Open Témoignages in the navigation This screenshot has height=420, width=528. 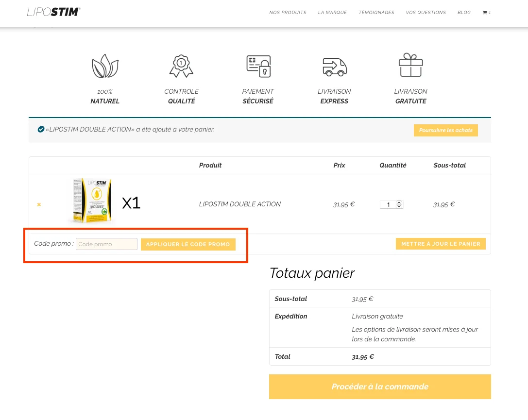coord(376,13)
